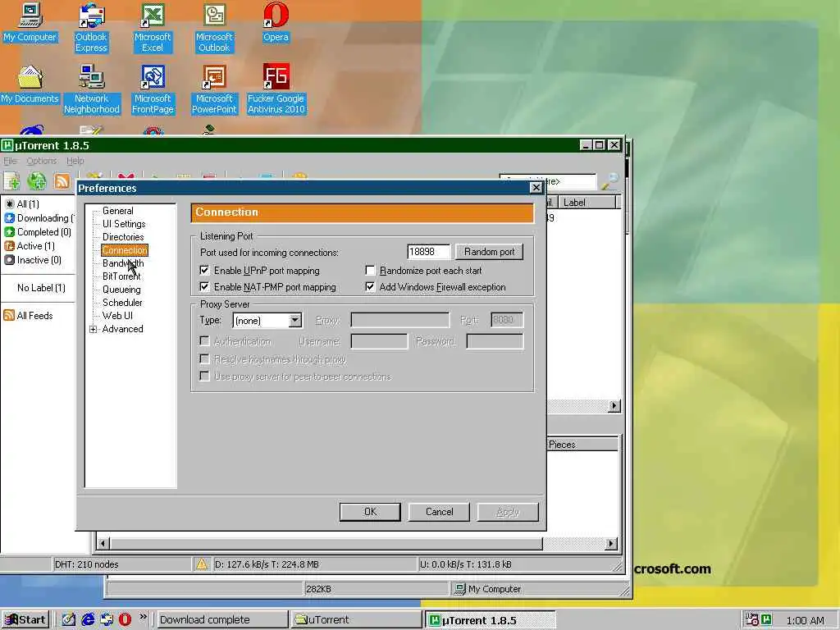840x630 pixels.
Task: Select UI Settings in preferences tree
Action: pos(124,224)
